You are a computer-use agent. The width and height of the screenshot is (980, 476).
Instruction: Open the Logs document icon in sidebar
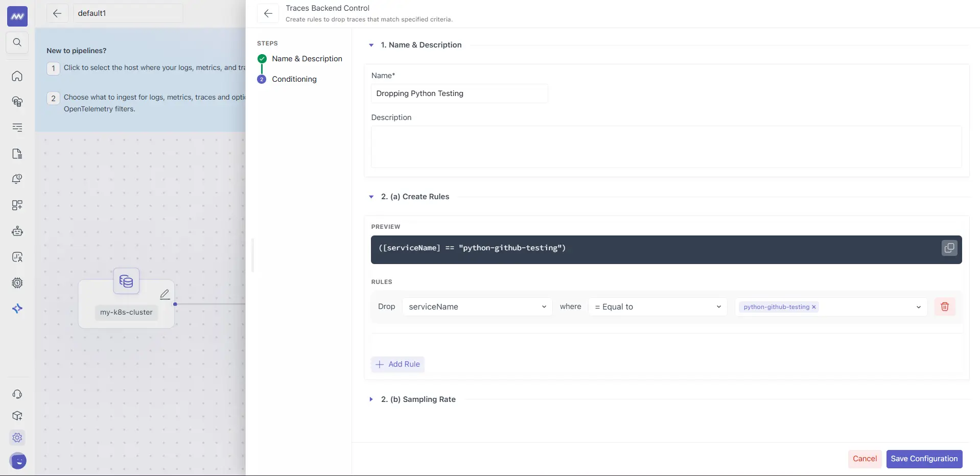click(17, 153)
